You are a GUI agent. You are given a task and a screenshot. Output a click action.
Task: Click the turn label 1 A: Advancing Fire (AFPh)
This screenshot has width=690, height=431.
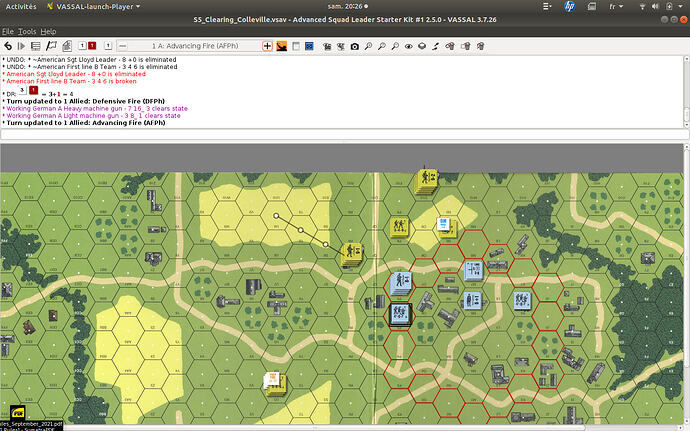pyautogui.click(x=195, y=46)
